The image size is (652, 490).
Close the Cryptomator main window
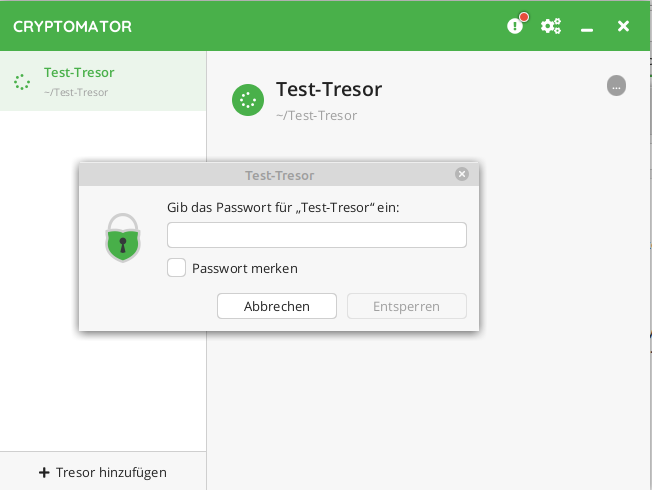623,26
